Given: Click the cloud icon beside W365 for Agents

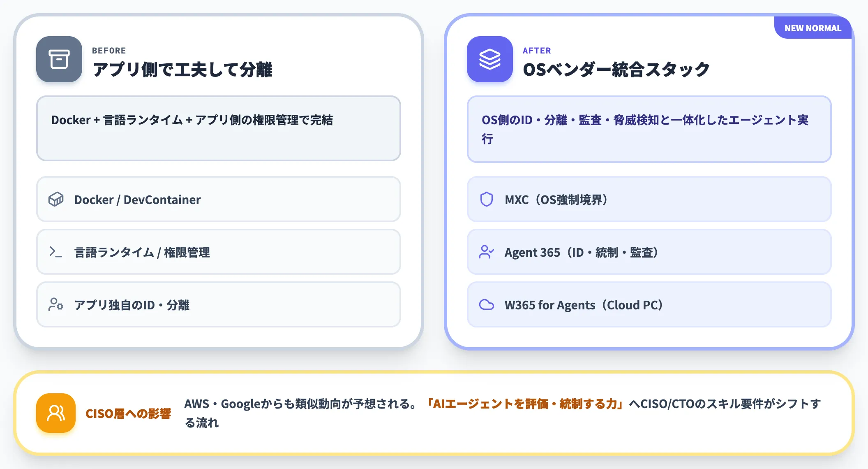Looking at the screenshot, I should click(x=487, y=305).
